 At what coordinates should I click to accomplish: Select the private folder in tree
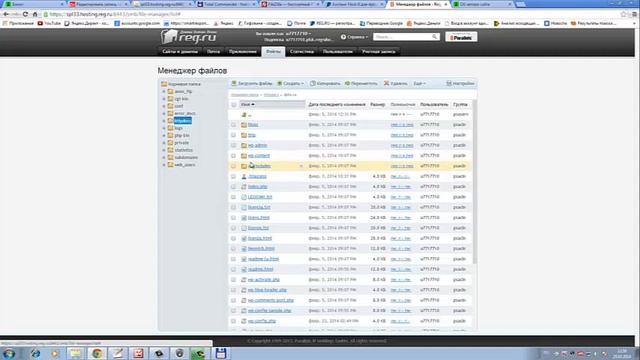click(182, 143)
